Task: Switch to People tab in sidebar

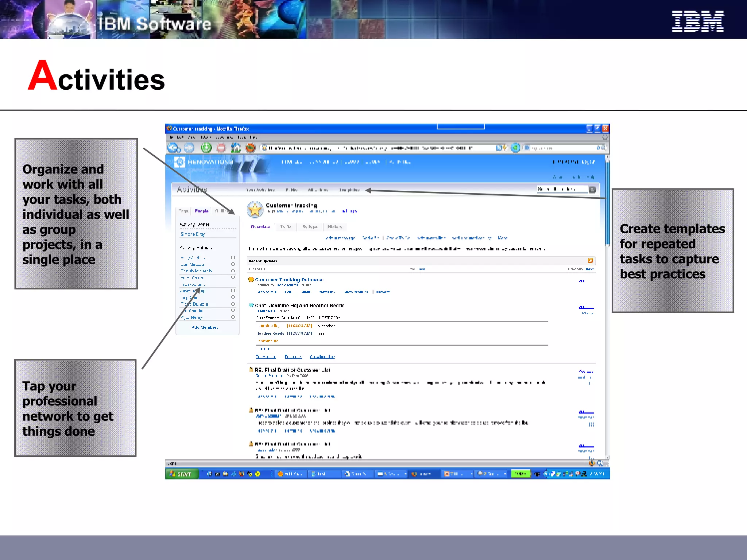Action: pyautogui.click(x=202, y=211)
